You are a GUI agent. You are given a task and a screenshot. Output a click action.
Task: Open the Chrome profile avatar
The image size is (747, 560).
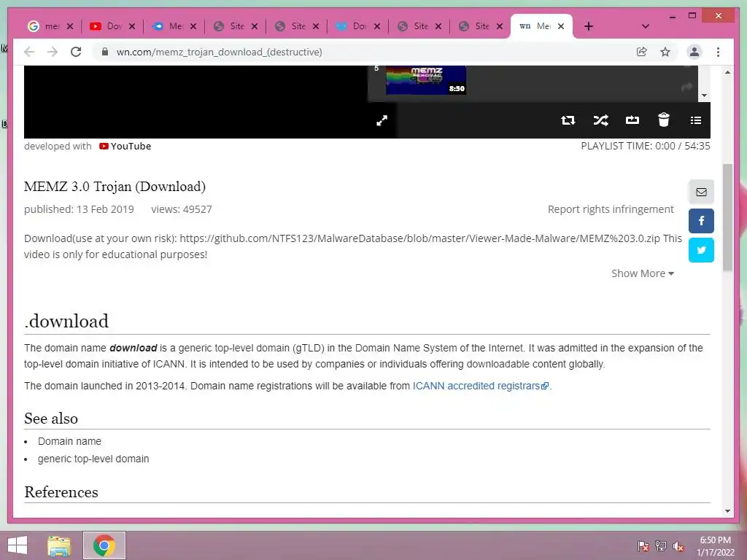click(x=694, y=52)
